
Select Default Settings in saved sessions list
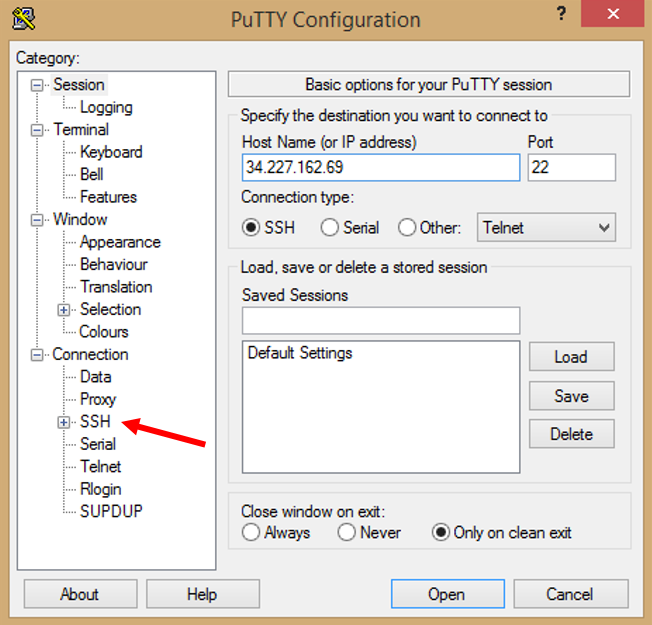point(300,353)
